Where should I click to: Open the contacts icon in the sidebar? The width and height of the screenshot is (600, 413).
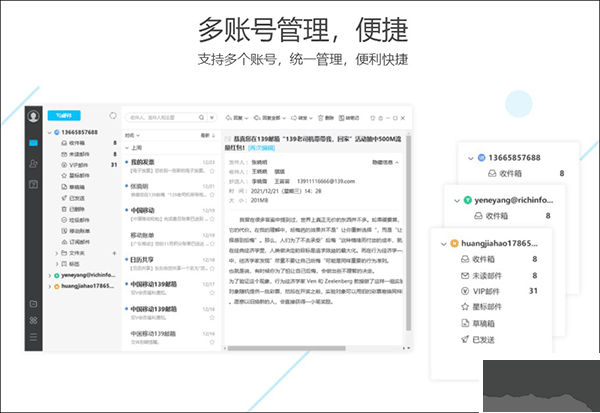coord(33,164)
